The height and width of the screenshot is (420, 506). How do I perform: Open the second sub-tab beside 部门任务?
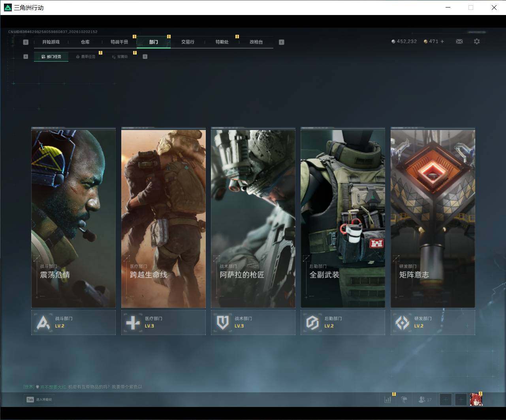pos(85,57)
